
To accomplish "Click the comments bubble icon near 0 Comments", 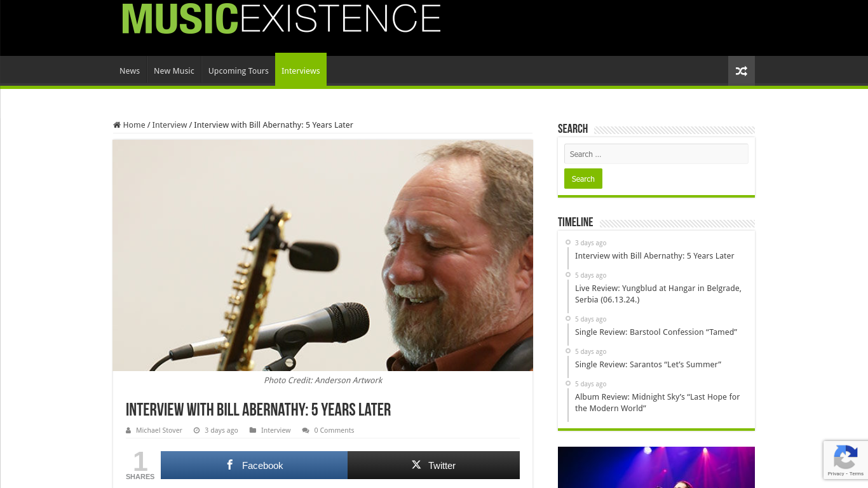I will click(x=306, y=430).
